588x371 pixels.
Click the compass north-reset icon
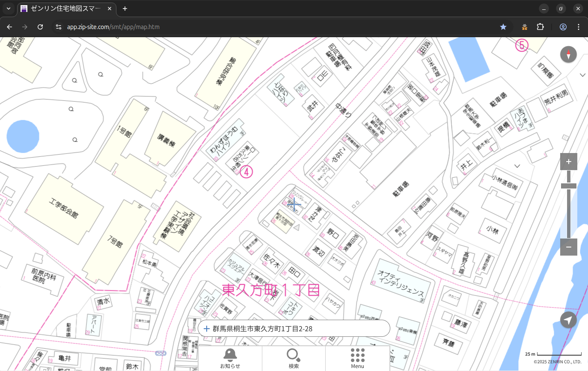click(568, 55)
